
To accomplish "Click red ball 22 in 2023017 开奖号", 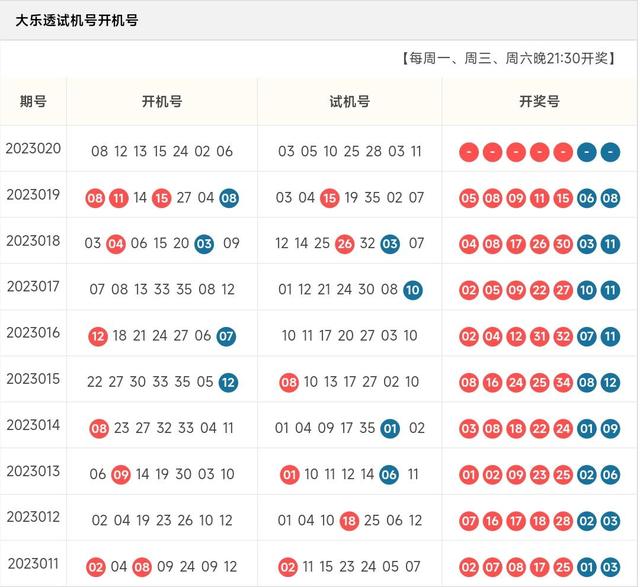I will (540, 290).
